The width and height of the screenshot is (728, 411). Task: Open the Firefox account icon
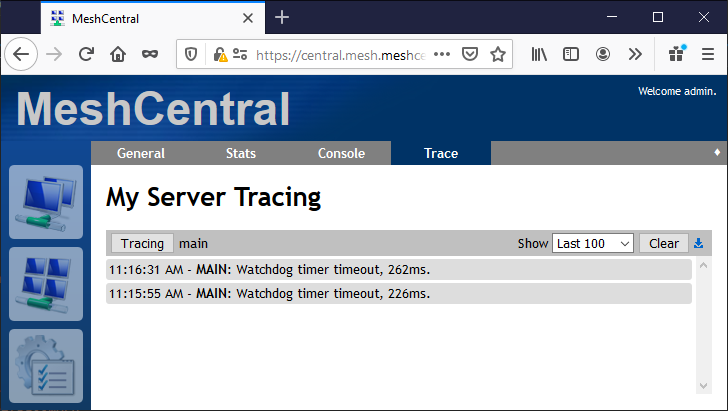click(x=603, y=54)
